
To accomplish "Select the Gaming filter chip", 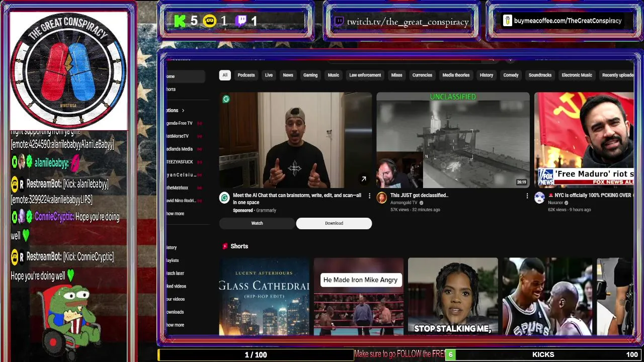I will coord(310,75).
